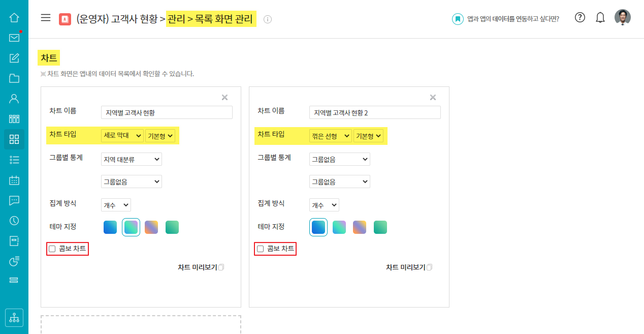The image size is (644, 334).
Task: Open the calendar icon in the sidebar
Action: pyautogui.click(x=14, y=180)
